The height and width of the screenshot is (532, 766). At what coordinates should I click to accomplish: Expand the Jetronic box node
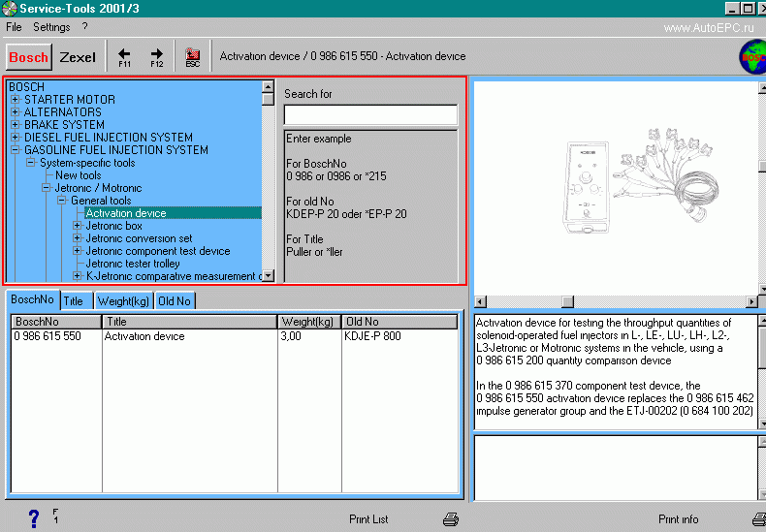tap(78, 226)
